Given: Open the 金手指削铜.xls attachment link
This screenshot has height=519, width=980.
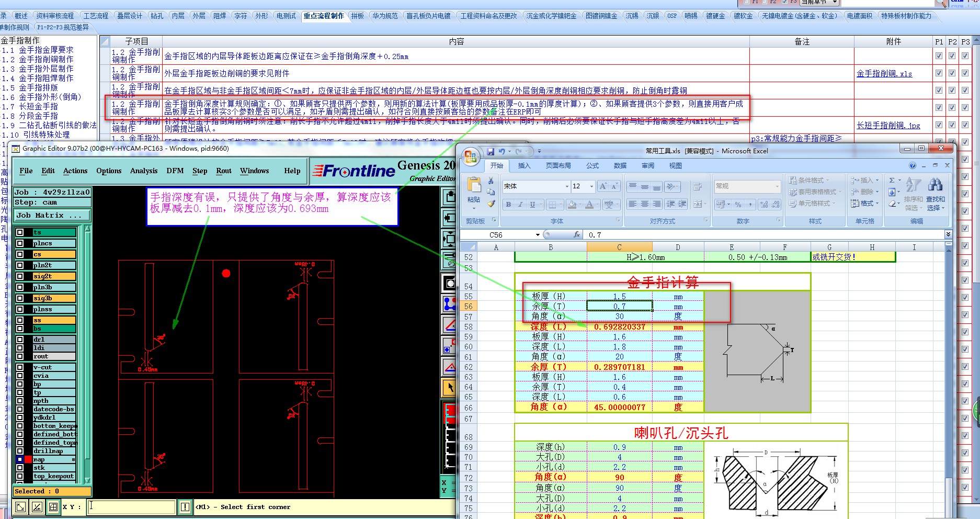Looking at the screenshot, I should [x=884, y=74].
